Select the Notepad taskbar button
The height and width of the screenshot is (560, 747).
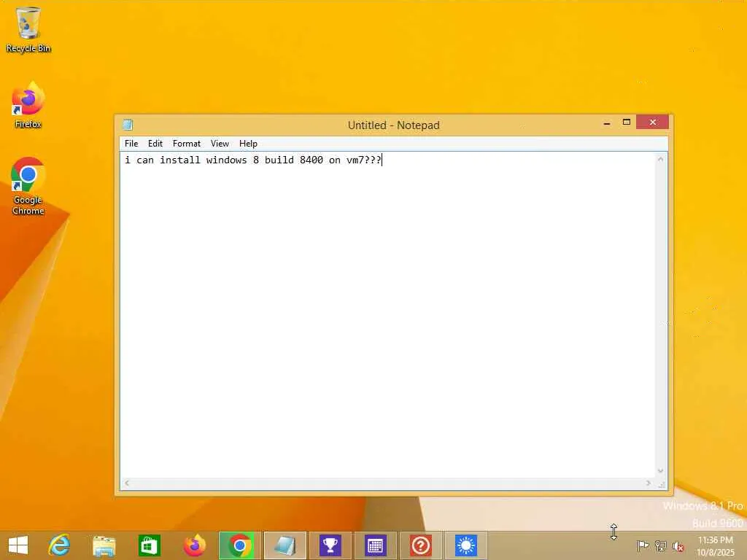tap(285, 545)
